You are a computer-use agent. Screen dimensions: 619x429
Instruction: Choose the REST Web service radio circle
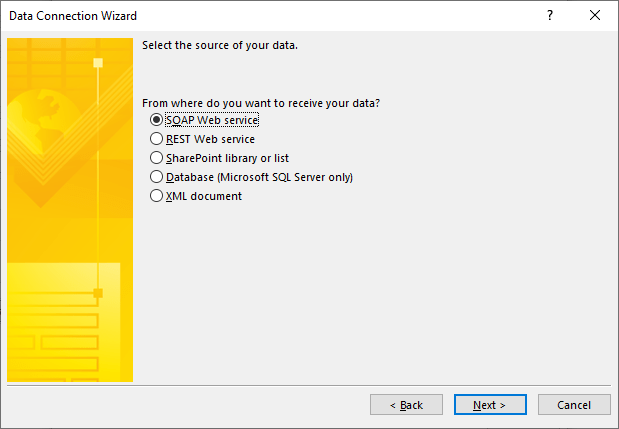coord(156,139)
